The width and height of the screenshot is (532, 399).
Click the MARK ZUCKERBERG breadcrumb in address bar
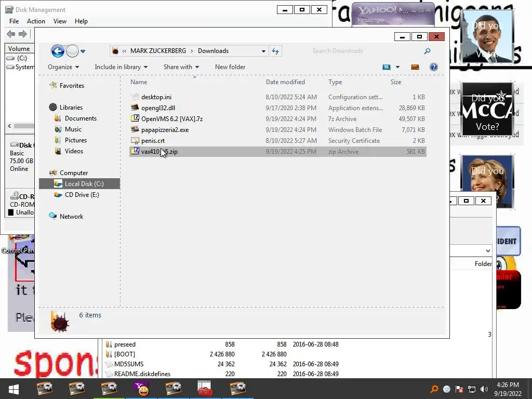tap(158, 51)
